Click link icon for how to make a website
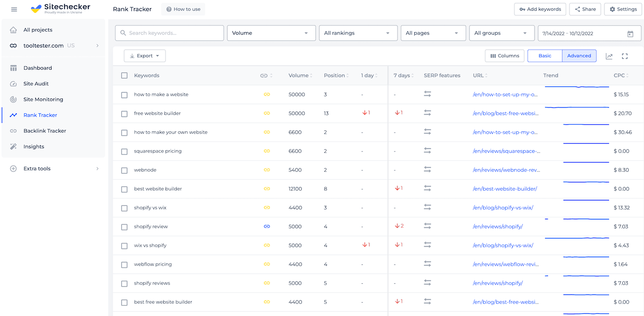Screen dimensions: 644x316 click(267, 94)
